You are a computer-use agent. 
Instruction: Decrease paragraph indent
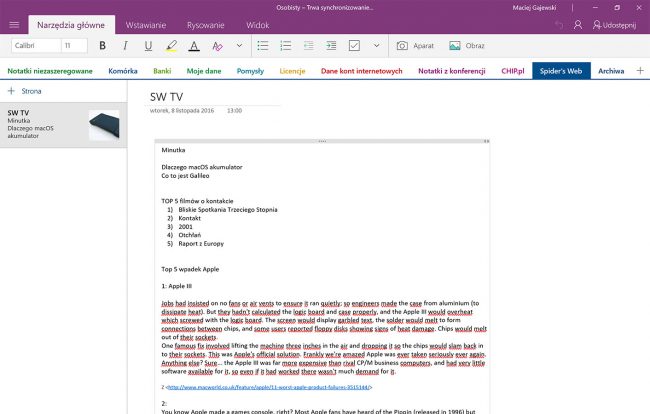308,46
